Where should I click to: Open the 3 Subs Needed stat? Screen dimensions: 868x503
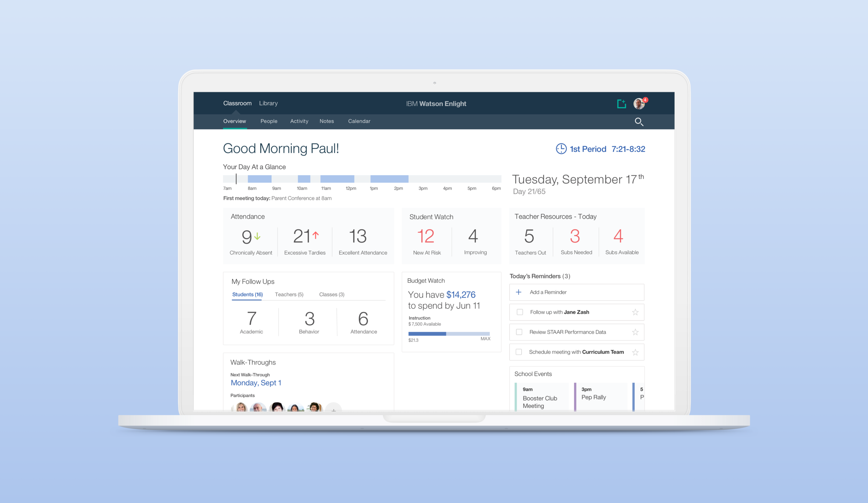click(576, 242)
